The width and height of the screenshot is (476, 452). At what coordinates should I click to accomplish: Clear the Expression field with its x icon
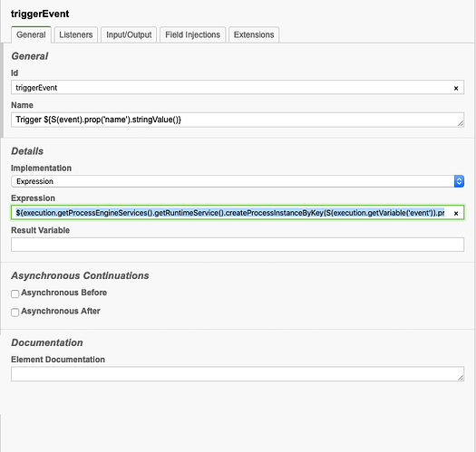pyautogui.click(x=456, y=213)
